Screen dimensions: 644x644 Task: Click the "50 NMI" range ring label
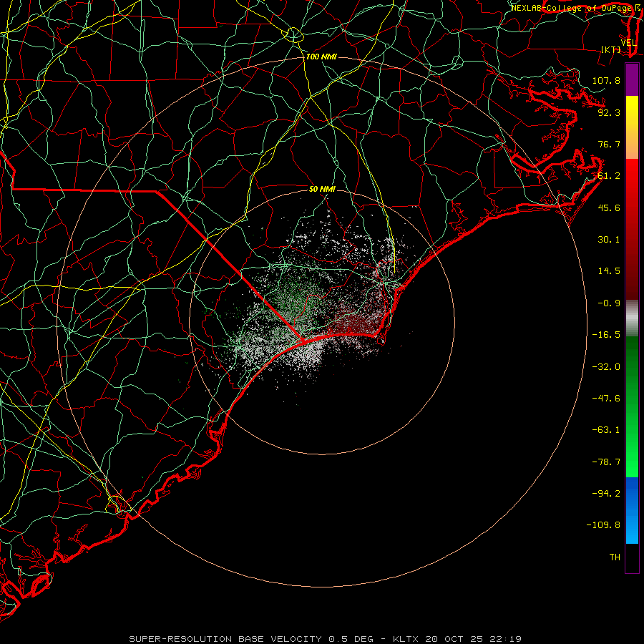pos(322,189)
